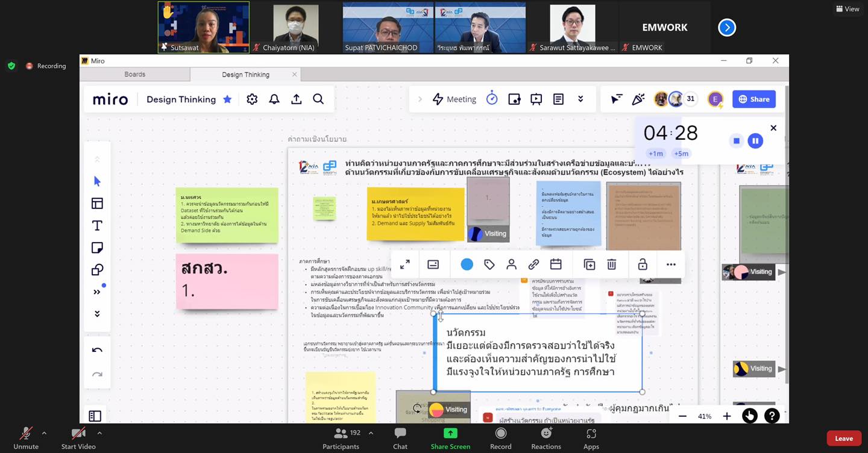Add a link to selected object
Image resolution: width=868 pixels, height=453 pixels.
(x=533, y=264)
